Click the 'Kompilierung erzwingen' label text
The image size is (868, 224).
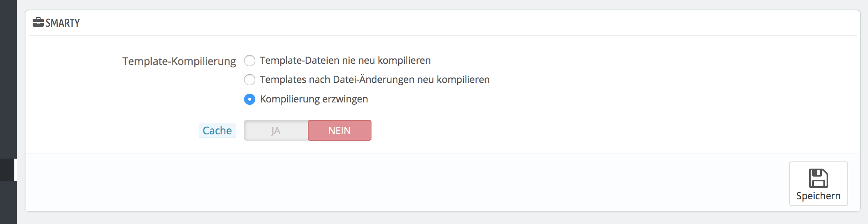click(x=314, y=99)
